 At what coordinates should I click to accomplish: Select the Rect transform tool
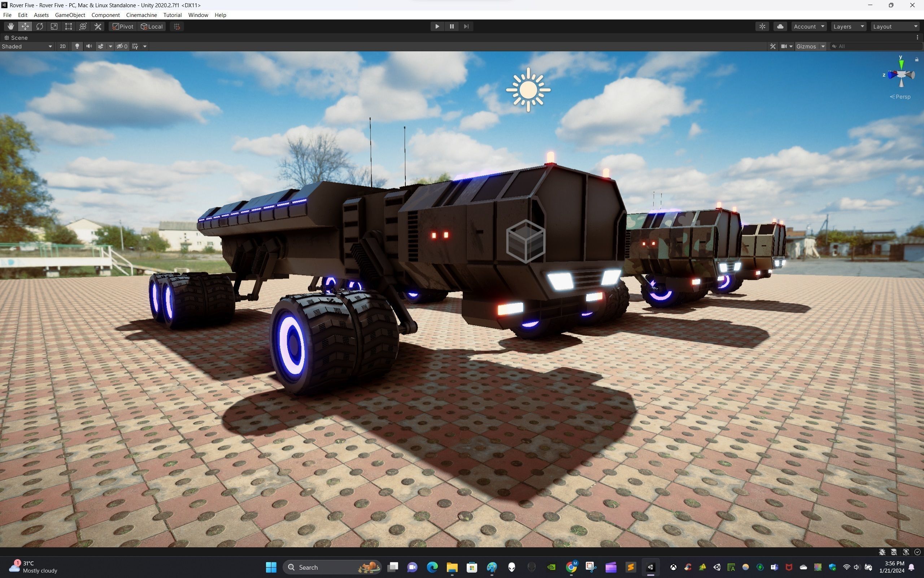point(68,26)
